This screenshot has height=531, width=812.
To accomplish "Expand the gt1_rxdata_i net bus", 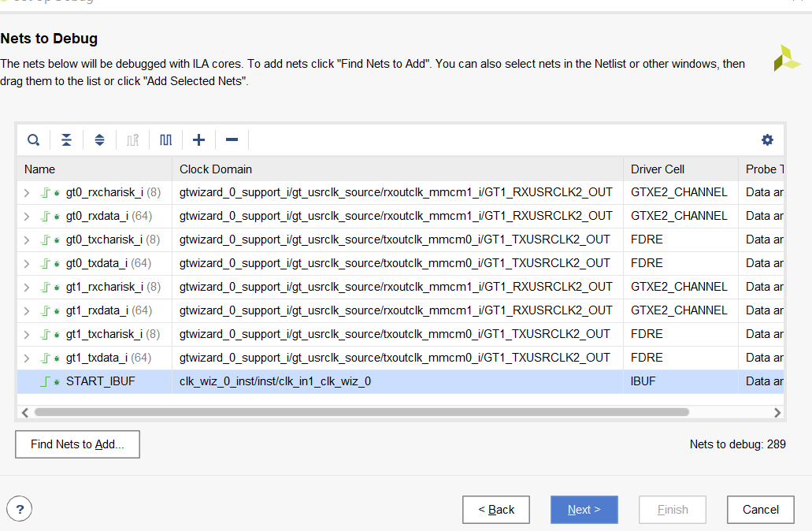I will pyautogui.click(x=27, y=310).
